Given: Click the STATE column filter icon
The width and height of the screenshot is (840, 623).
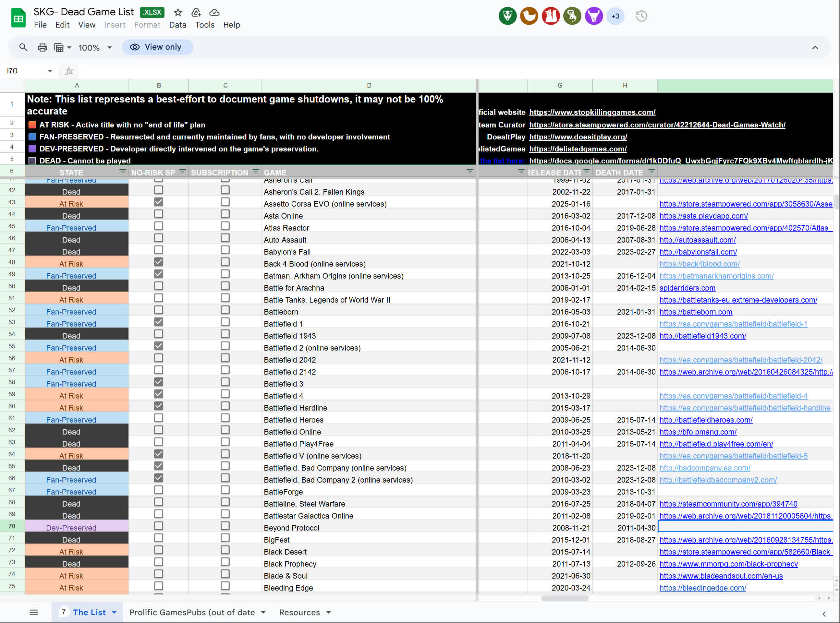Looking at the screenshot, I should click(122, 172).
